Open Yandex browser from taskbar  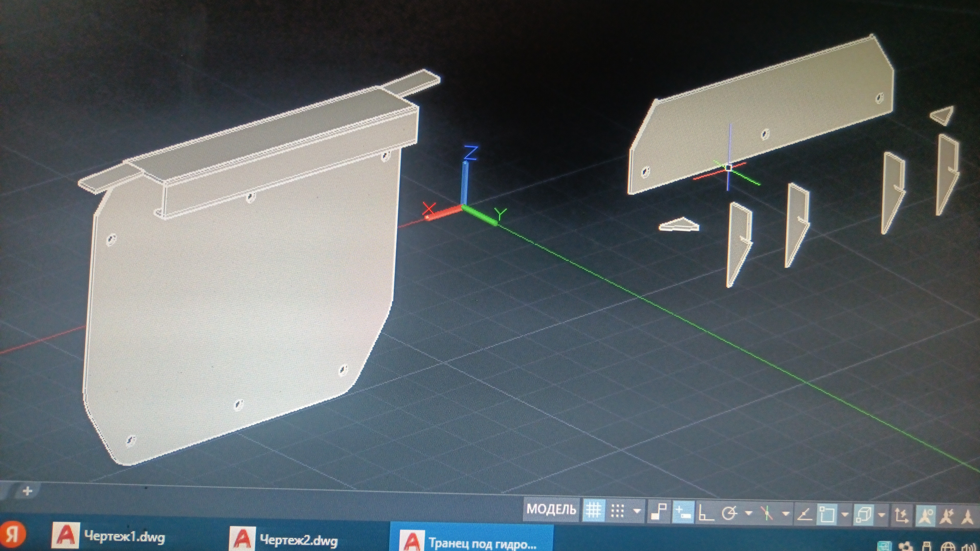tap(13, 535)
